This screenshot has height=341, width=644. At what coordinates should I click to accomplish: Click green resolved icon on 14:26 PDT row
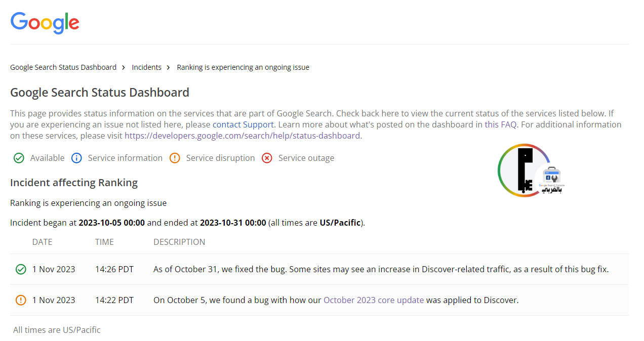pyautogui.click(x=21, y=270)
